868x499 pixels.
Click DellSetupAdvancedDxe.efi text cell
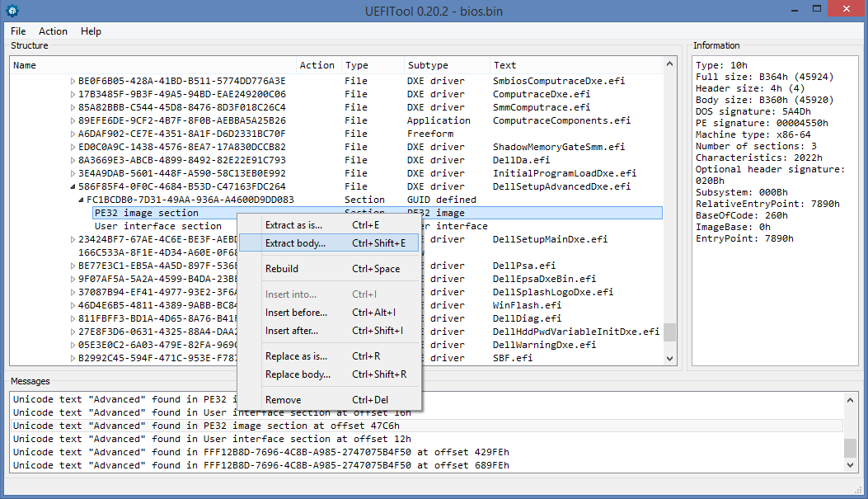562,186
